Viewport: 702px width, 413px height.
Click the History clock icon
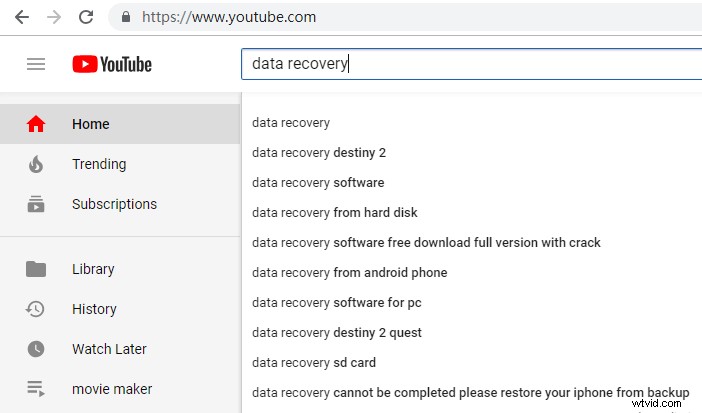[x=36, y=309]
